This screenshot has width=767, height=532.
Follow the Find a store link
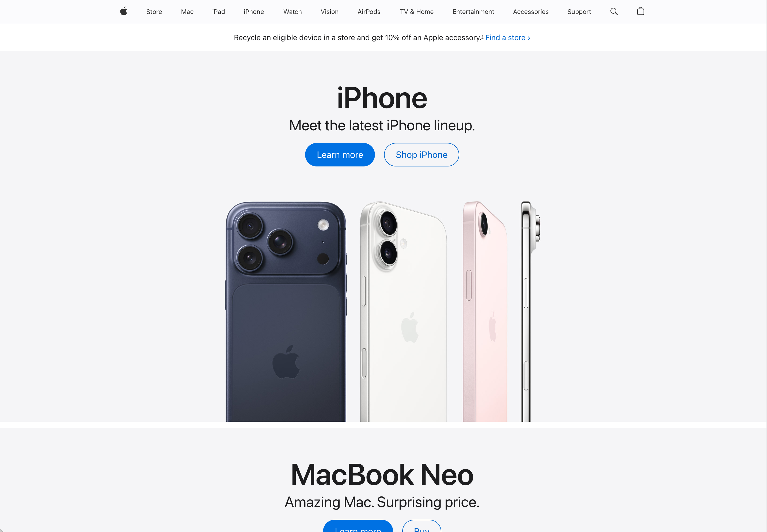[508, 38]
